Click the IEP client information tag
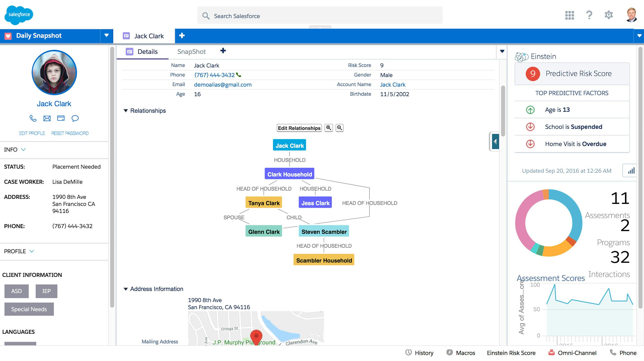The height and width of the screenshot is (361, 644). 46,291
